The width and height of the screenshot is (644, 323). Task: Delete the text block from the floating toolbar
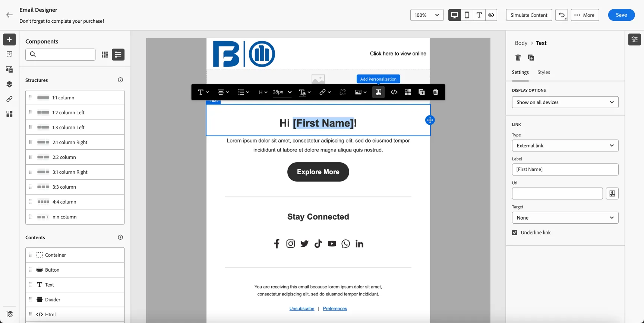tap(435, 92)
